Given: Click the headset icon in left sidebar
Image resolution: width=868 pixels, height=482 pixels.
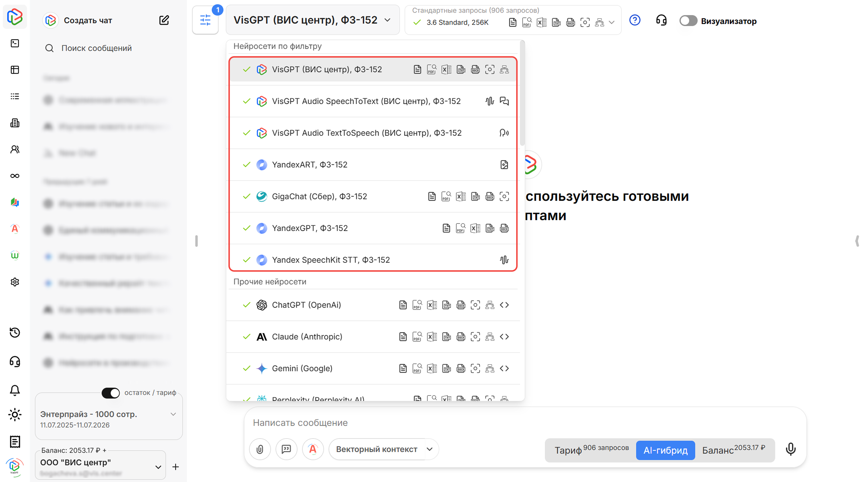Looking at the screenshot, I should 15,362.
